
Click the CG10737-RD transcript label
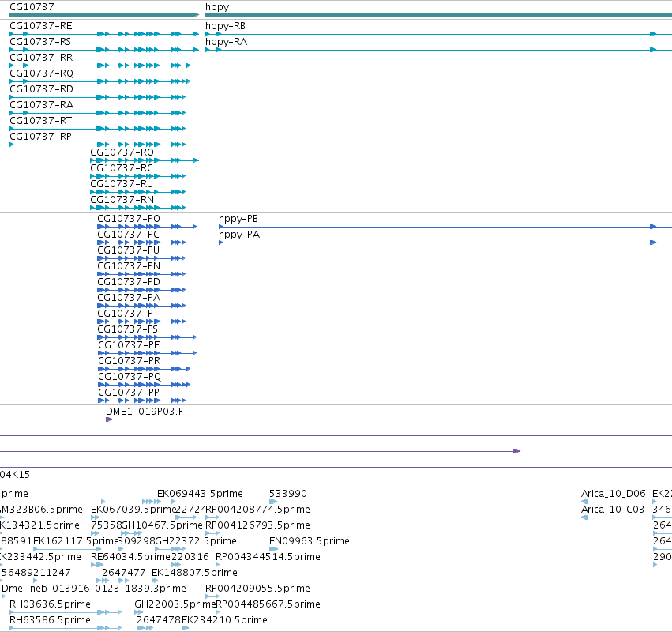[x=41, y=89]
